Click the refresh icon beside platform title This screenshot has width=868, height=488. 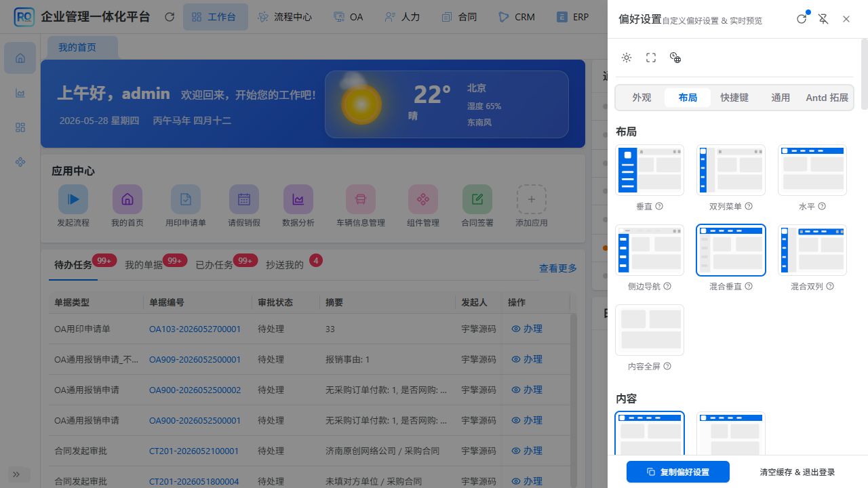(170, 17)
